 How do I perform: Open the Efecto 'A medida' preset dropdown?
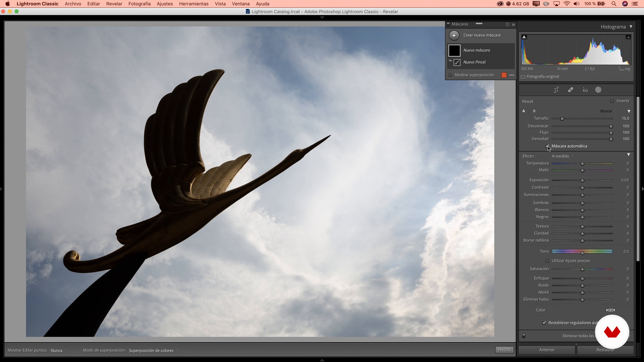(562, 156)
